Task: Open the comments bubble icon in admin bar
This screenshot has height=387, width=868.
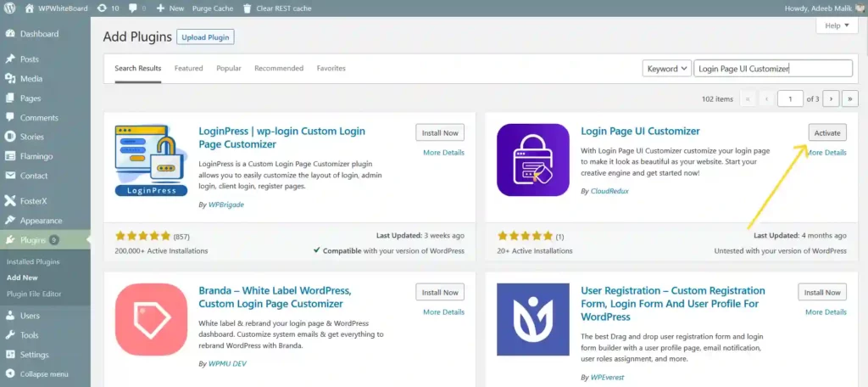Action: 131,8
